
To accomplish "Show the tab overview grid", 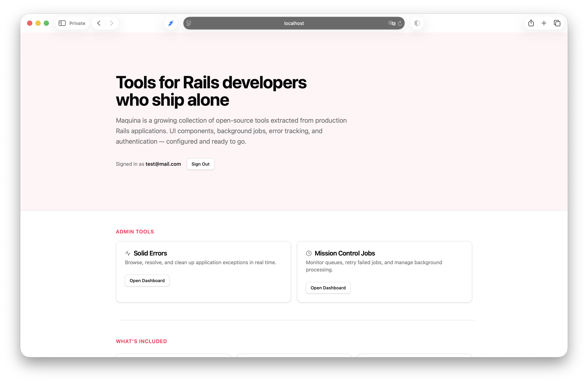I will (557, 23).
